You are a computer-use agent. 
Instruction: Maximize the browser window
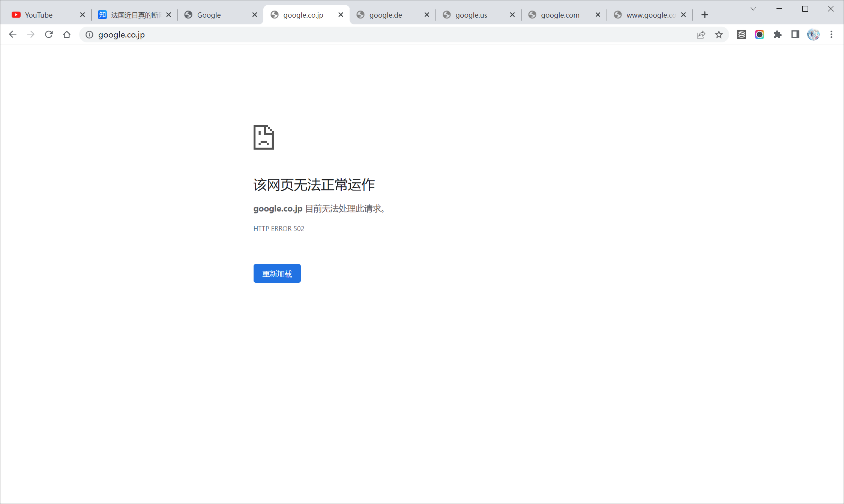805,9
